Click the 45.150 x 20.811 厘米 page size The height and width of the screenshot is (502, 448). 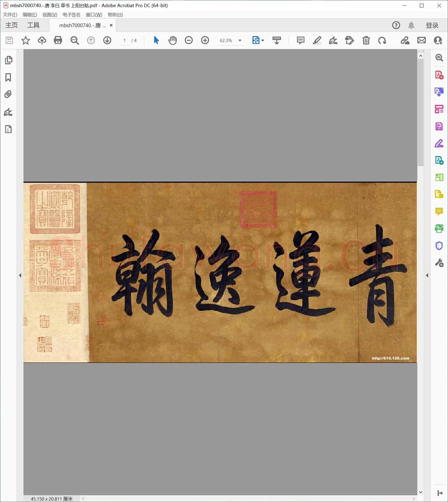(52, 499)
